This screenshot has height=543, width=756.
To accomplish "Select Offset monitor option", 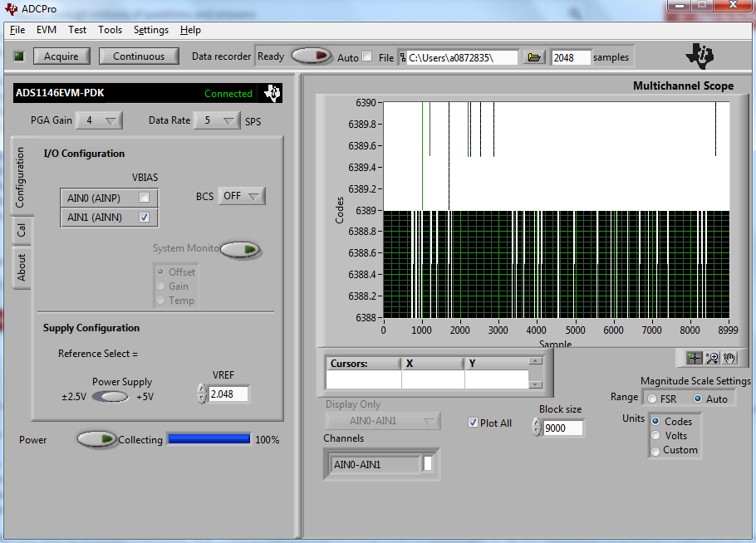I will 160,271.
